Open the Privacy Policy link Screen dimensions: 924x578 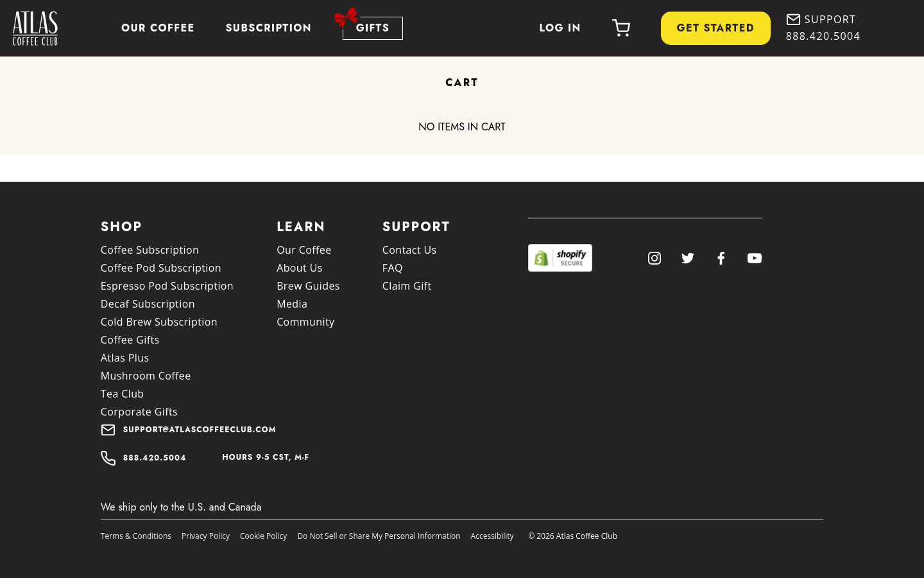click(205, 536)
